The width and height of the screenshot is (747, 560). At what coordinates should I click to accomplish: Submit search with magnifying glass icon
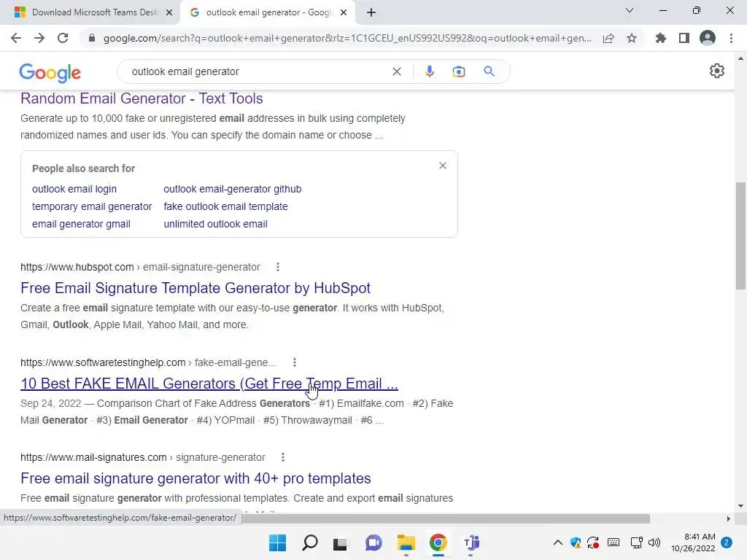point(489,71)
